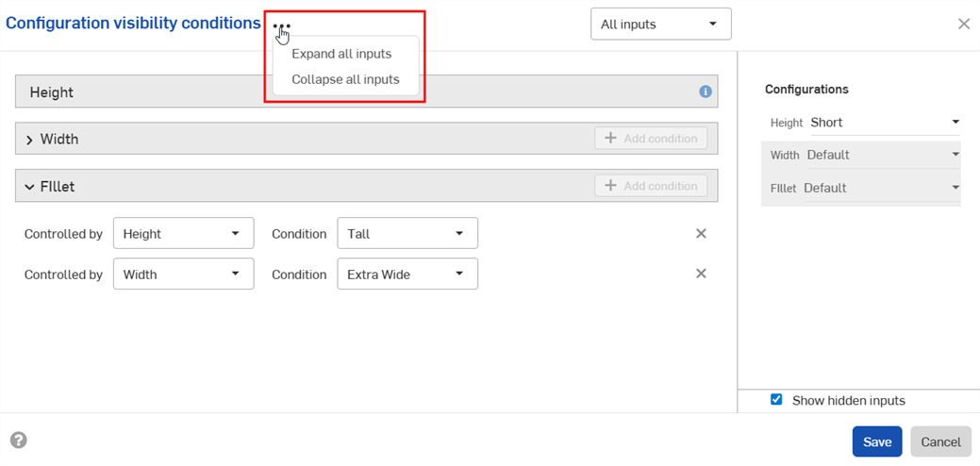Open the Condition Extra Wide dropdown
The image size is (980, 466).
coord(407,274)
